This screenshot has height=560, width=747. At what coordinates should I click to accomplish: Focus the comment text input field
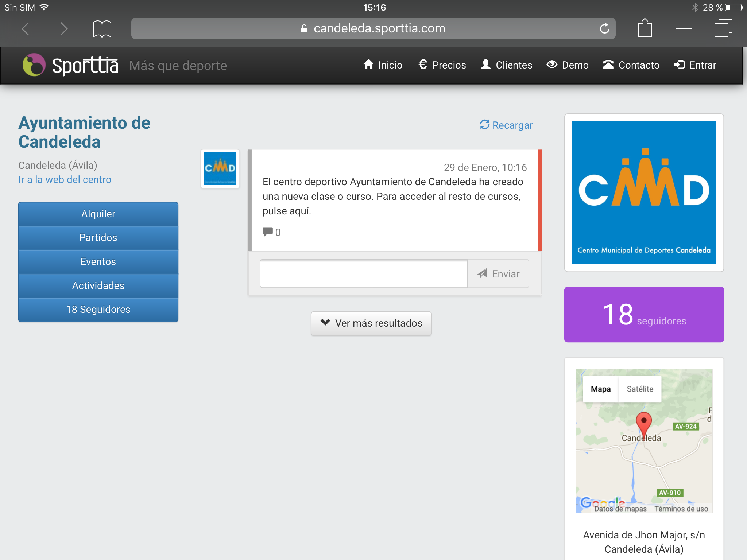[x=363, y=274]
